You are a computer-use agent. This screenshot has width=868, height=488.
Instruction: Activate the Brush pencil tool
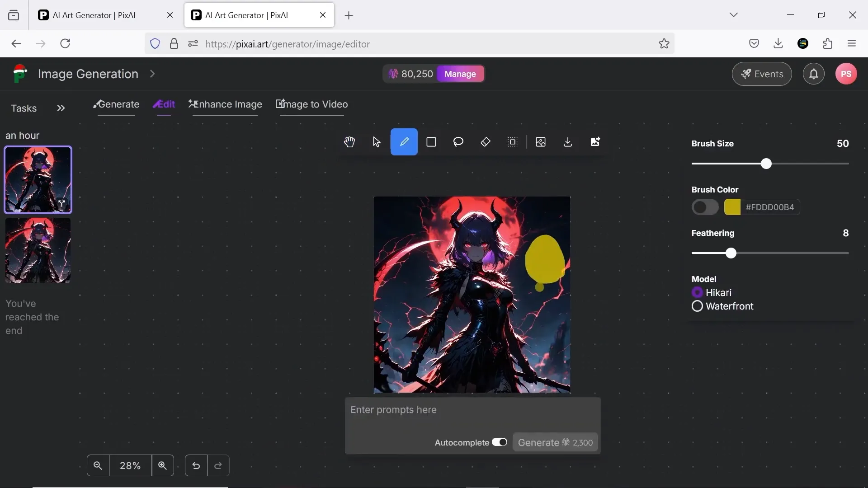[x=404, y=142]
